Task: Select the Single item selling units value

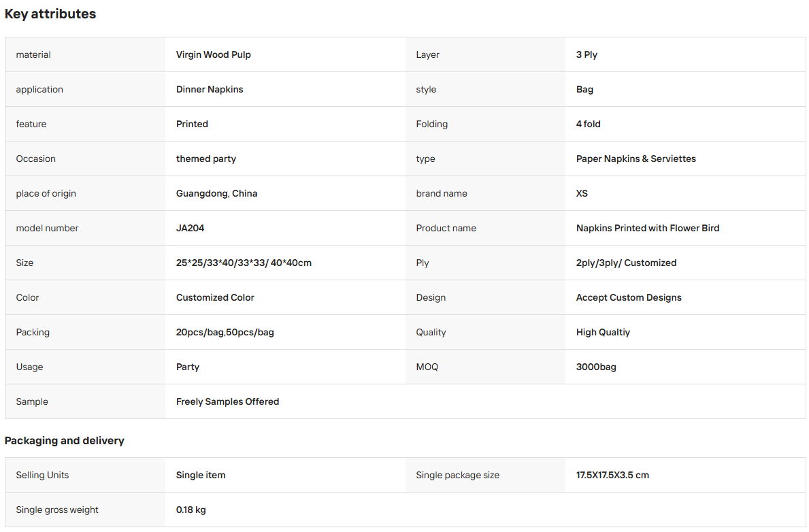Action: point(200,476)
